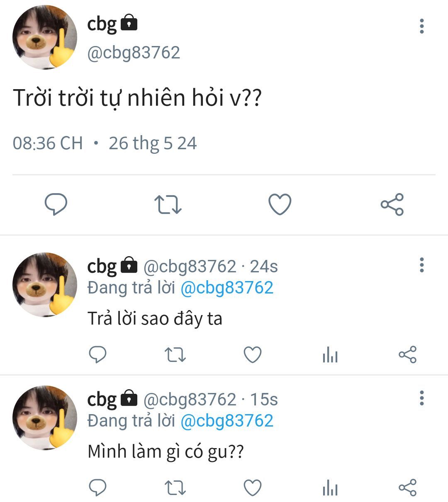Open main tweet three-dot options menu

coord(422,26)
